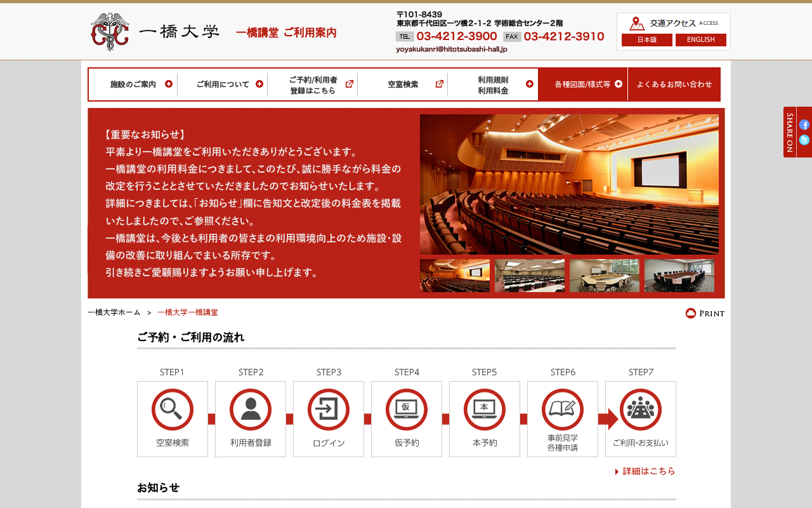This screenshot has width=812, height=508.
Task: Switch language to ENGLISH
Action: click(701, 40)
